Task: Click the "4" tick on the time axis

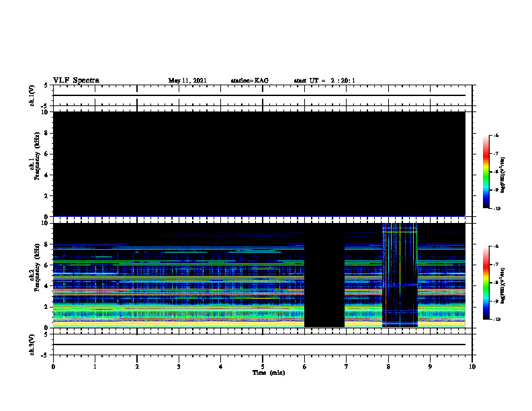Action: pos(221,367)
